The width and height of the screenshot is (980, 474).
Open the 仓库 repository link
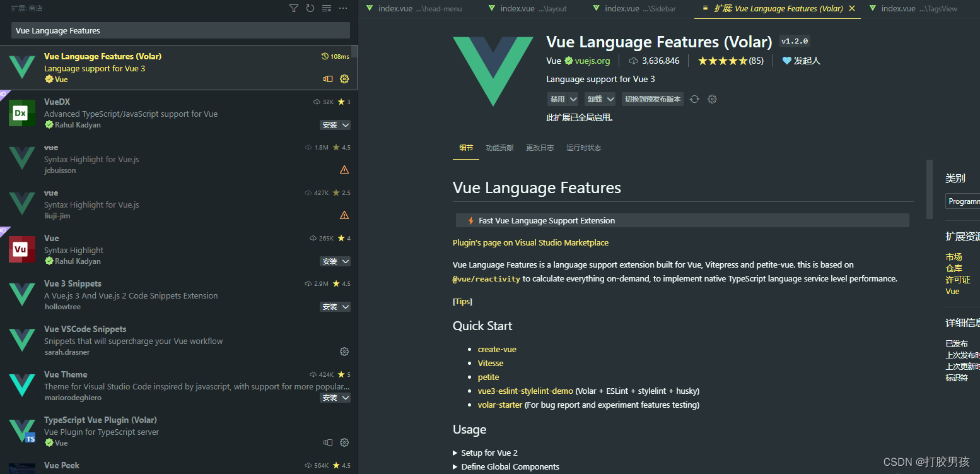pos(954,268)
